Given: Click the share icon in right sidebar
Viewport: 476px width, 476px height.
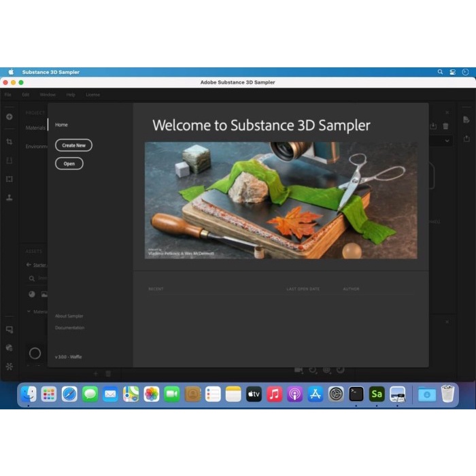Looking at the screenshot, I should click(466, 139).
